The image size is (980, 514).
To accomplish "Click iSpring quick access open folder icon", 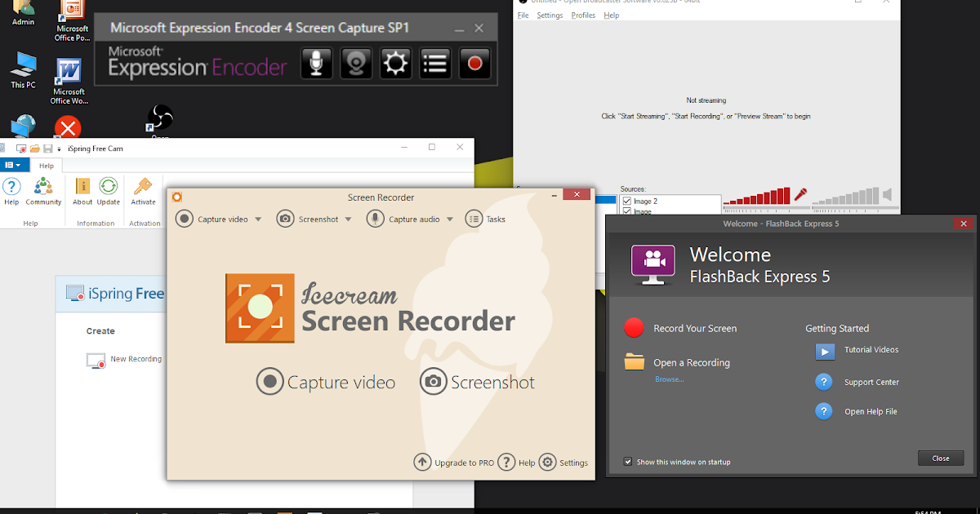I will pyautogui.click(x=34, y=148).
